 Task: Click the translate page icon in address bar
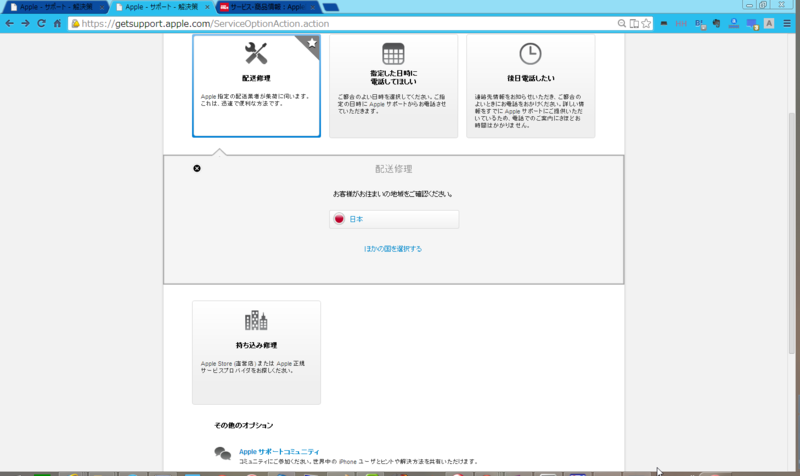pos(634,23)
